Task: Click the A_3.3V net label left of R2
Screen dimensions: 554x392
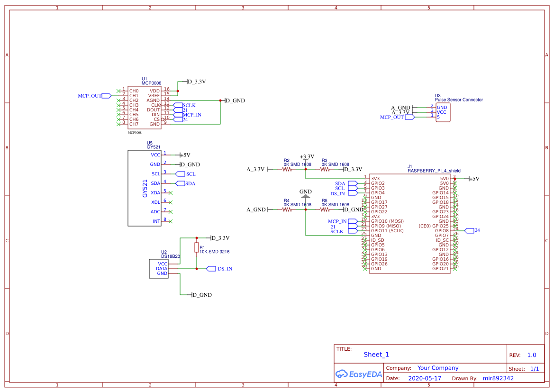Action: click(x=255, y=169)
